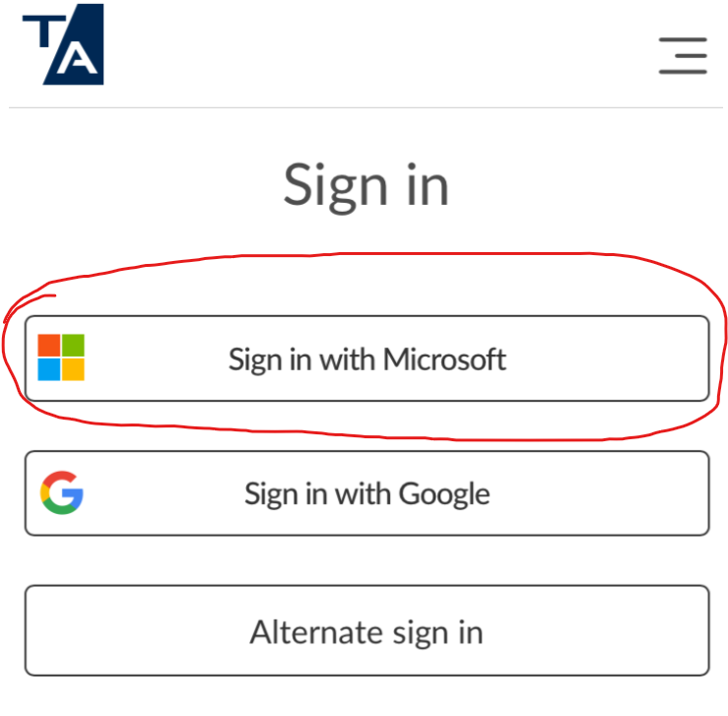Open the hamburger menu icon
The width and height of the screenshot is (728, 716).
pyautogui.click(x=683, y=56)
